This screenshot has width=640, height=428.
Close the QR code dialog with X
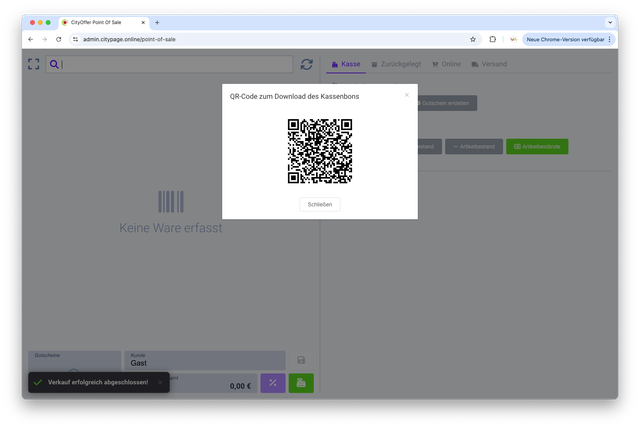click(406, 95)
